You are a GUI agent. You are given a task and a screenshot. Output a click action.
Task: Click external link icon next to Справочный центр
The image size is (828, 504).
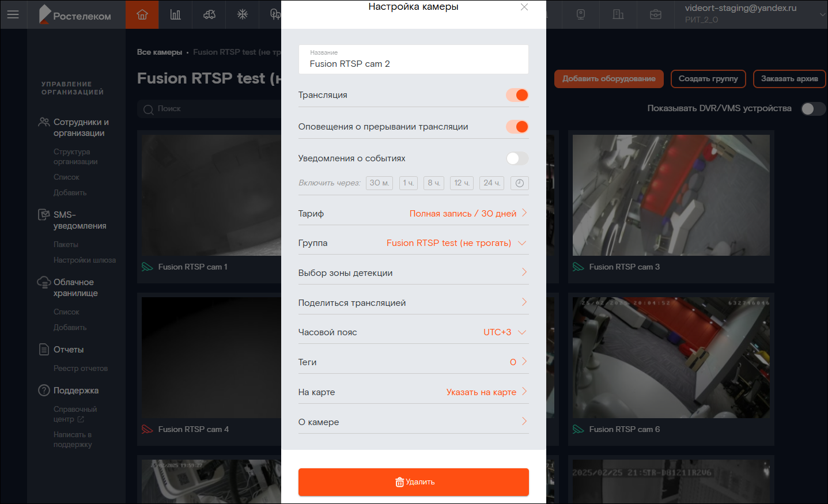click(81, 419)
